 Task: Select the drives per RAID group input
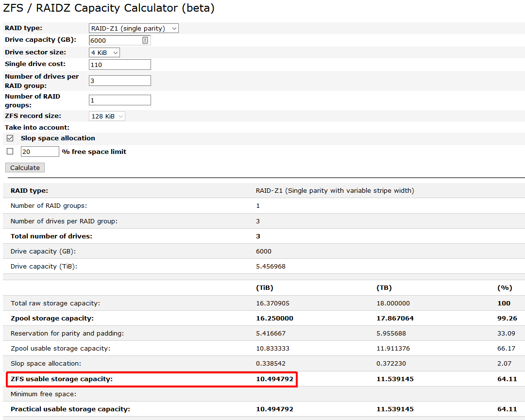(120, 81)
